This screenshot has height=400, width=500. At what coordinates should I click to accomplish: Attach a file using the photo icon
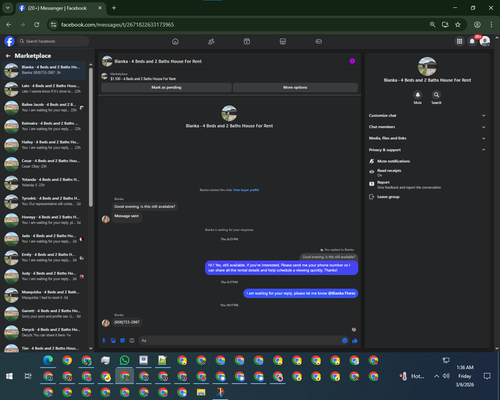(x=113, y=340)
